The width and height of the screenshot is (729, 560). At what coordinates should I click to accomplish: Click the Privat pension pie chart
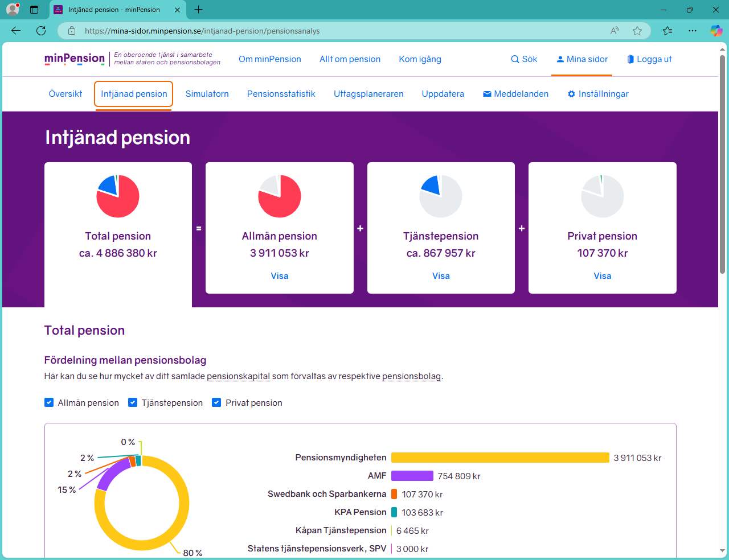click(603, 196)
